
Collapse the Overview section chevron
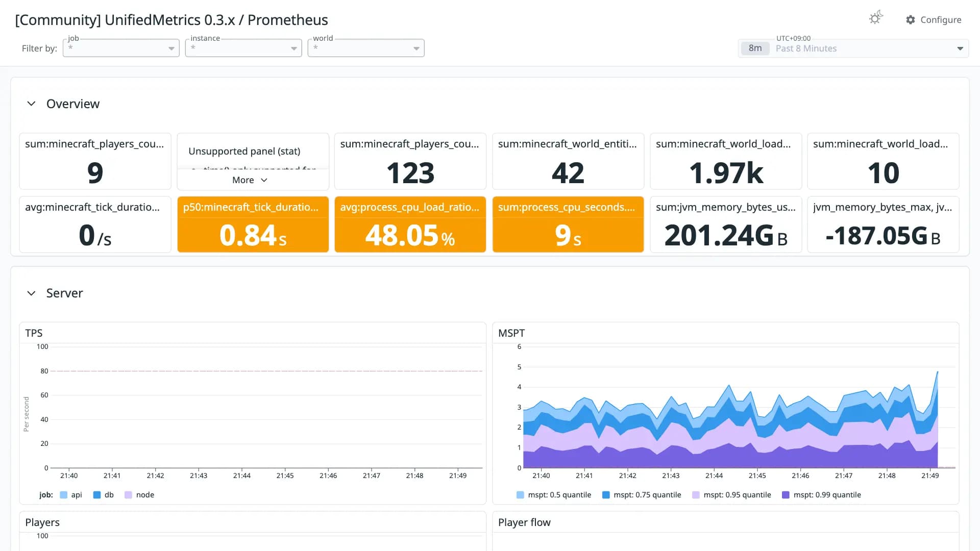[x=31, y=104]
